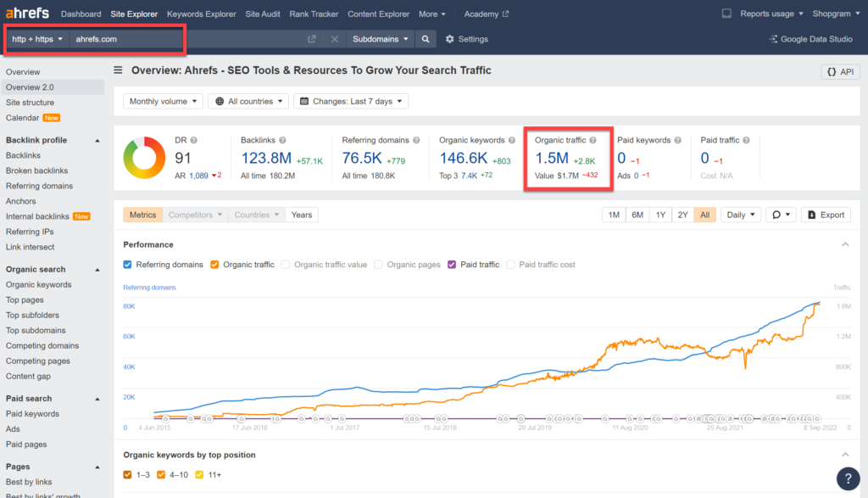Screen dimensions: 868x498
Task: Toggle 4–10 position checkbox
Action: (161, 475)
